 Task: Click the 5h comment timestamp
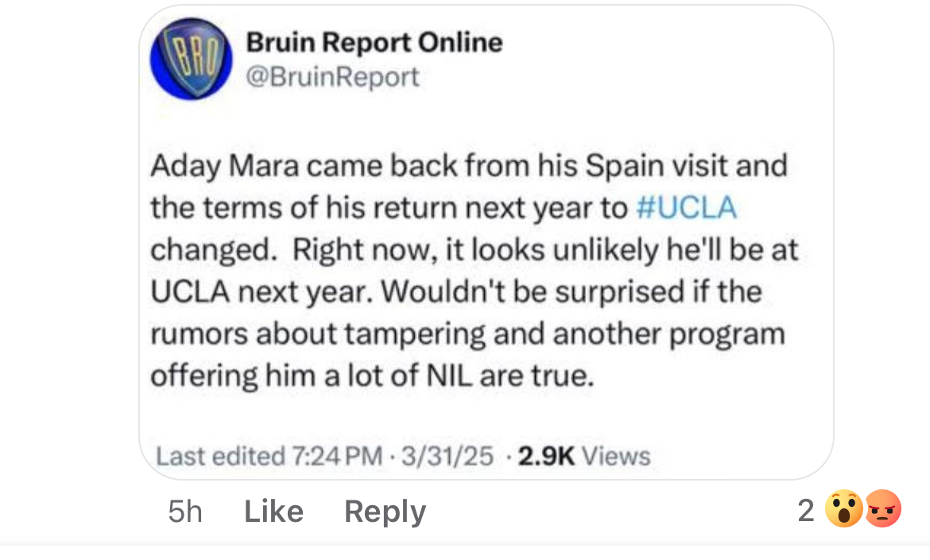point(185,512)
